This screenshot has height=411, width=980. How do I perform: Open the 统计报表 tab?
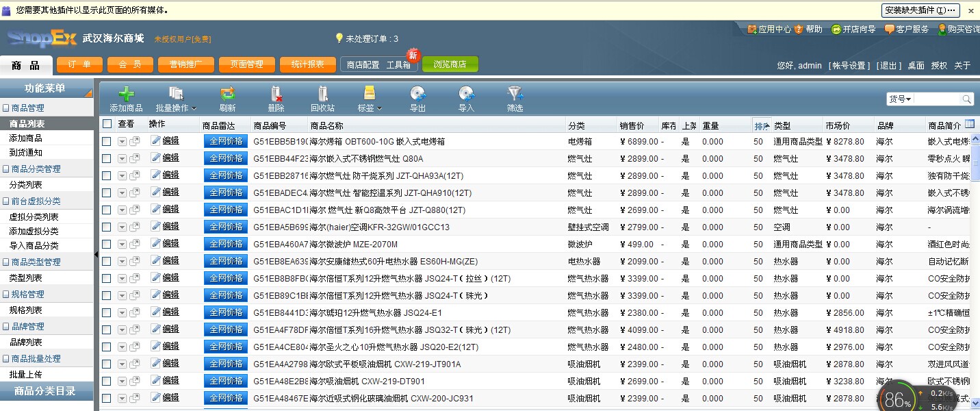pyautogui.click(x=308, y=64)
